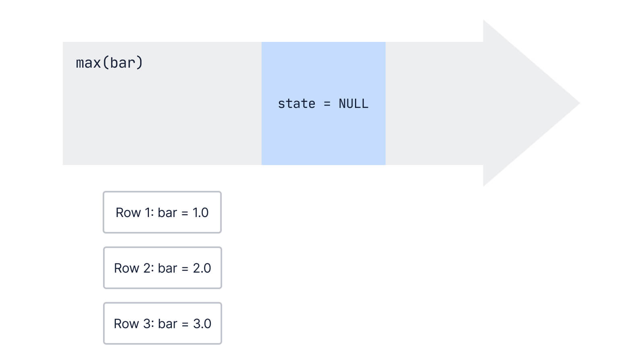Screen dimensions: 644x364
Task: Click the gray arrowhead pointing right
Action: click(x=527, y=103)
